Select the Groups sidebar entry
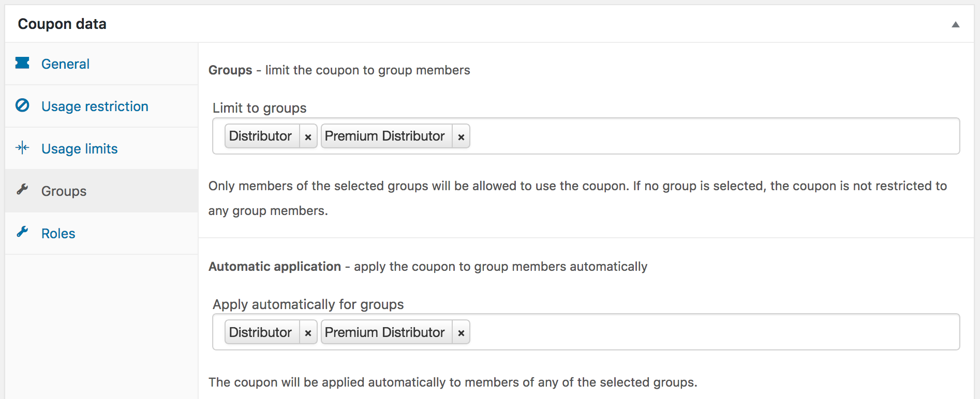This screenshot has height=399, width=980. [x=63, y=190]
